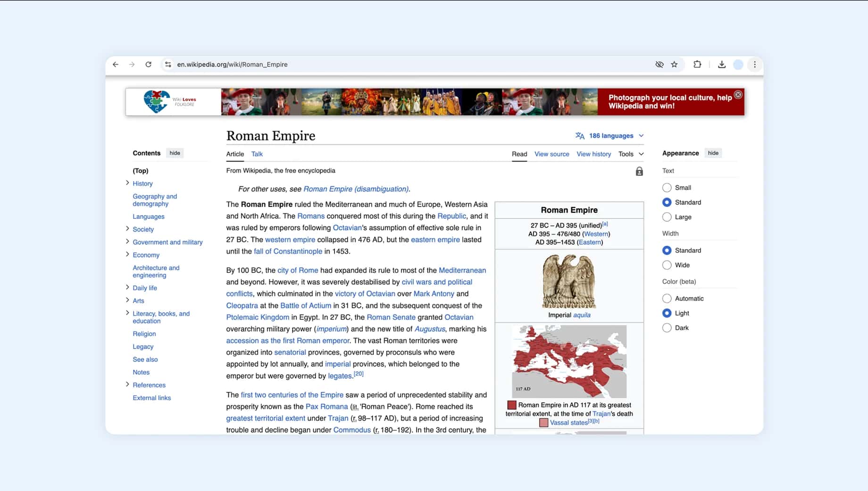Screen dimensions: 868x491
Task: Open the Imperial aquila eagle image
Action: click(569, 281)
